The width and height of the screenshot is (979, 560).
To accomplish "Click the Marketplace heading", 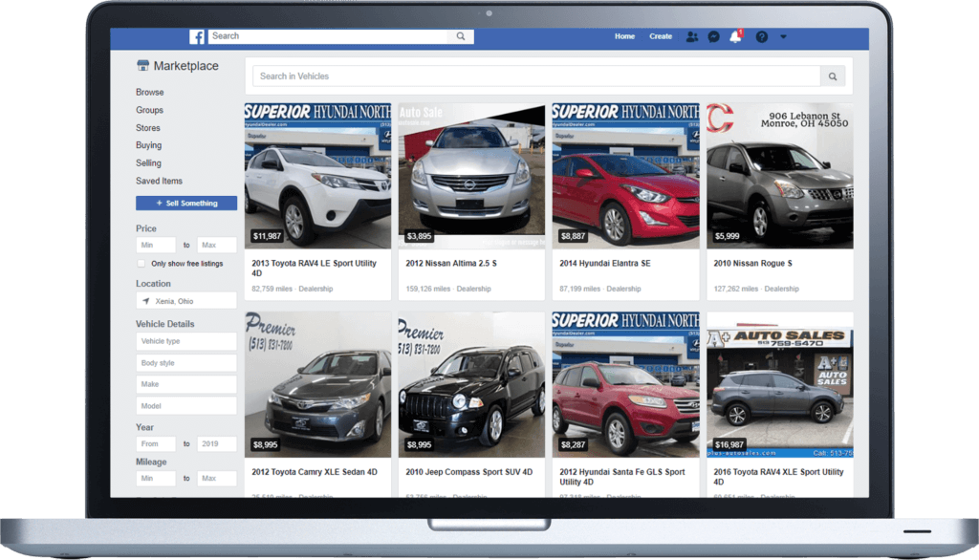I will click(186, 66).
